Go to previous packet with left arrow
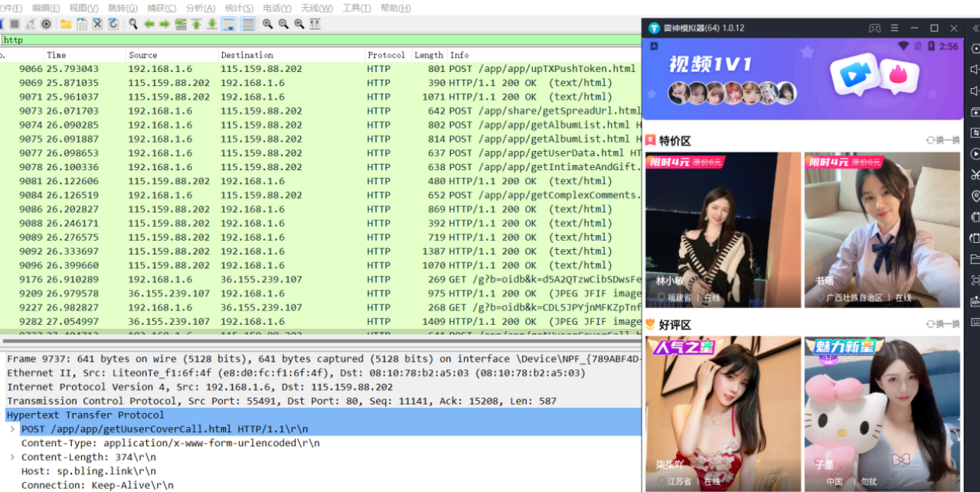 click(x=149, y=24)
